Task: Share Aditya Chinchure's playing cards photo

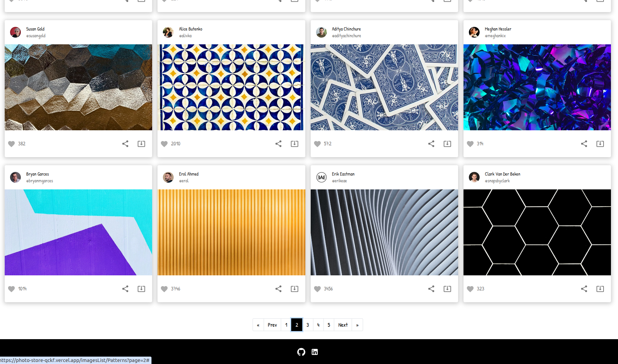Action: click(x=431, y=144)
